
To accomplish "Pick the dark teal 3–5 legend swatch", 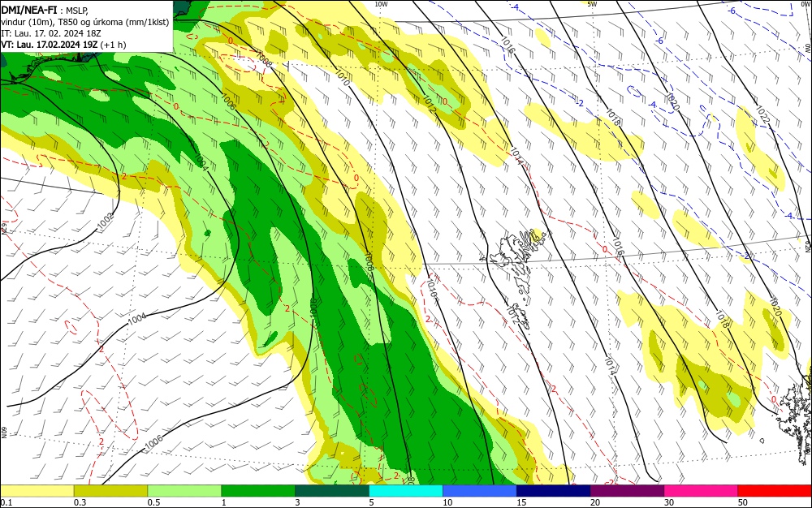I will point(332,491).
